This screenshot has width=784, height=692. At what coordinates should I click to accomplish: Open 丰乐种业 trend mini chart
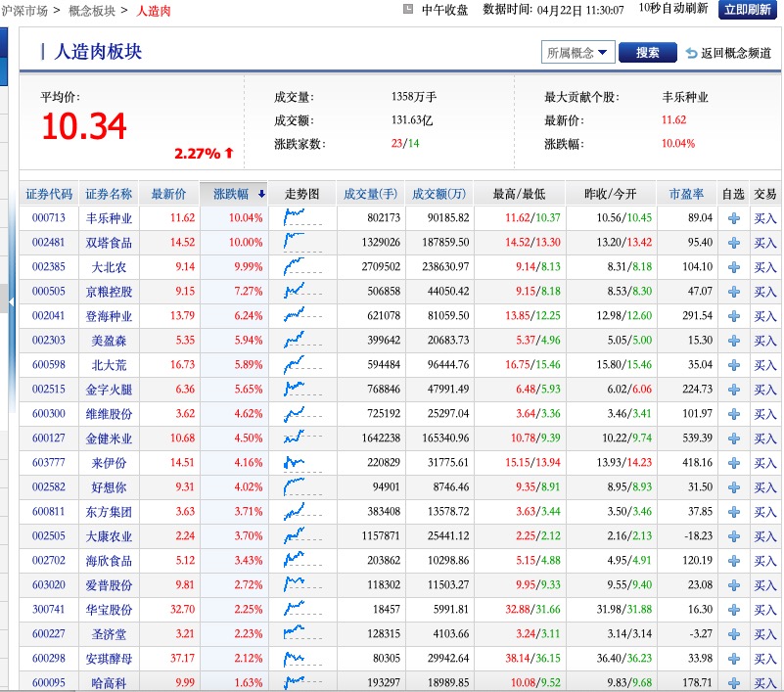click(x=300, y=218)
